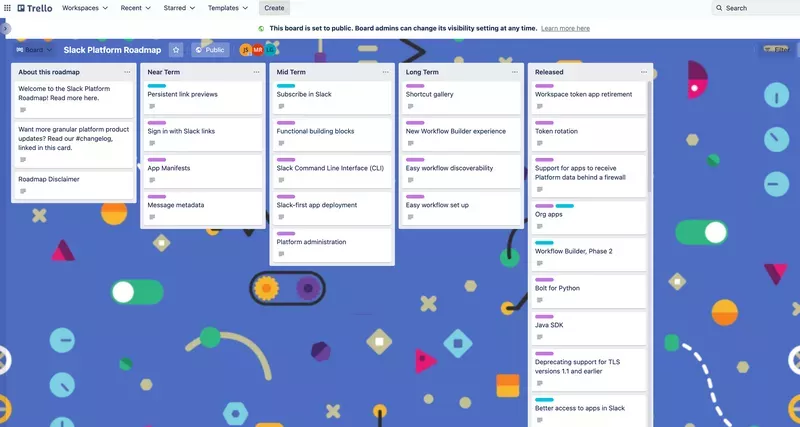Screen dimensions: 800x427
Task: Open the Released list menu
Action: 643,72
